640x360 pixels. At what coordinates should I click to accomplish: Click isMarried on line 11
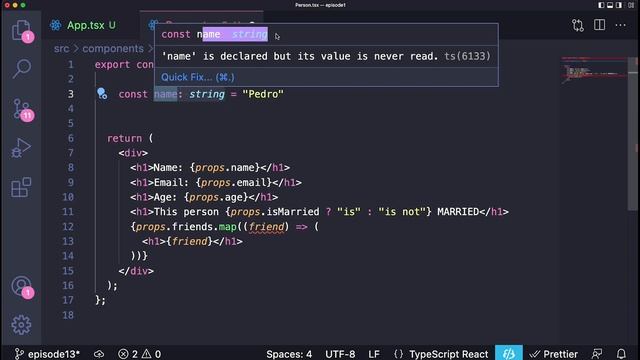[293, 212]
